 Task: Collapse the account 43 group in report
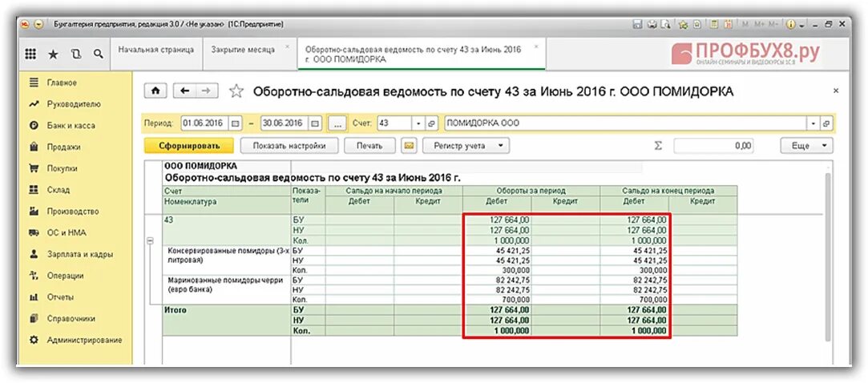pos(149,241)
